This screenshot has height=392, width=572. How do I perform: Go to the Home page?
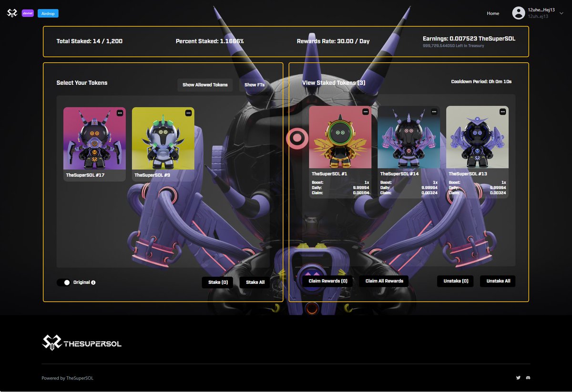click(493, 13)
